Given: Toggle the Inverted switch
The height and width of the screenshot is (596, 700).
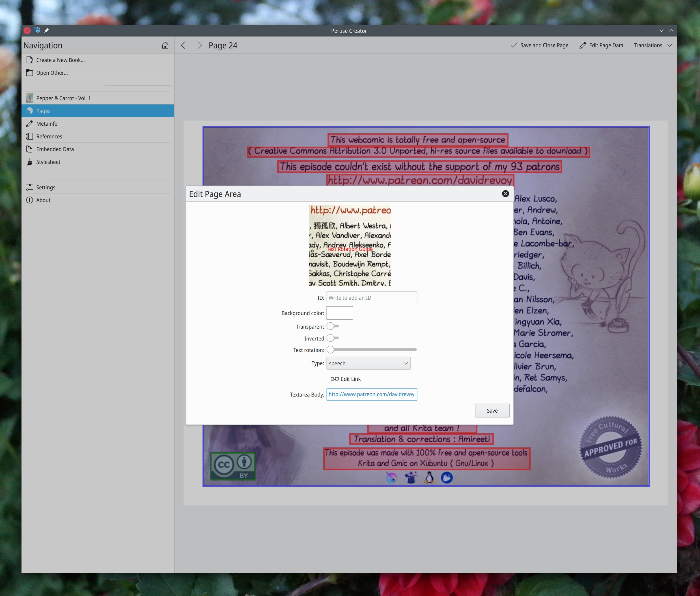Looking at the screenshot, I should click(333, 338).
